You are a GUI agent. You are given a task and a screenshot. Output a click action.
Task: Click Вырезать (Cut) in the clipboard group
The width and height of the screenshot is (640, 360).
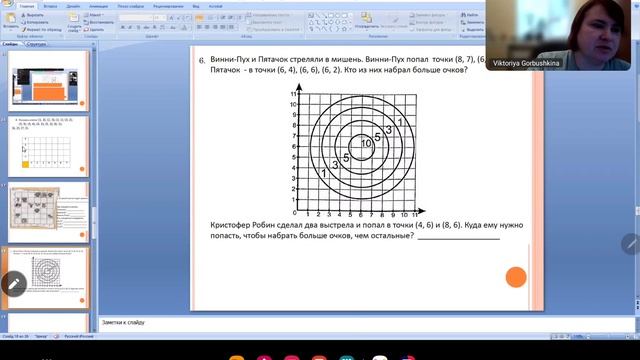coord(33,15)
